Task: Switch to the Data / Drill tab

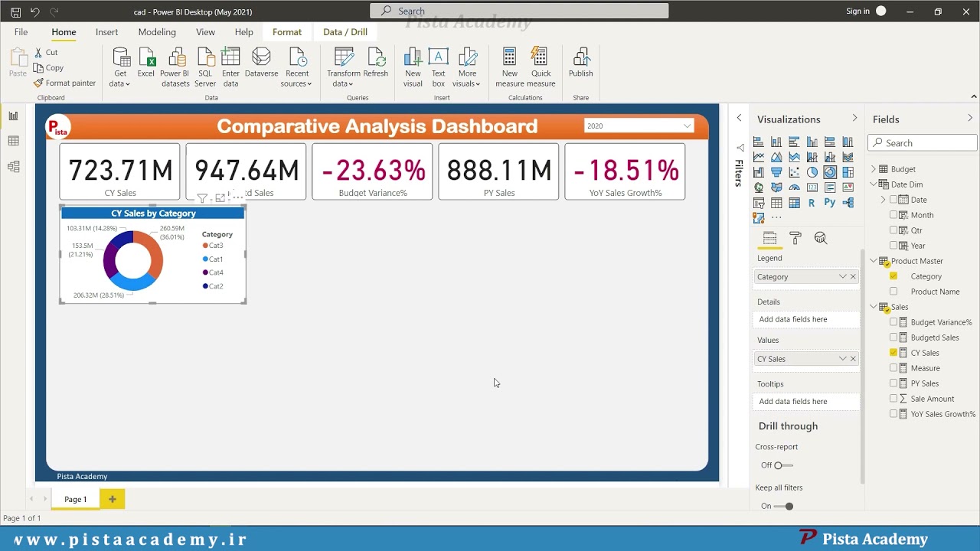Action: tap(345, 32)
